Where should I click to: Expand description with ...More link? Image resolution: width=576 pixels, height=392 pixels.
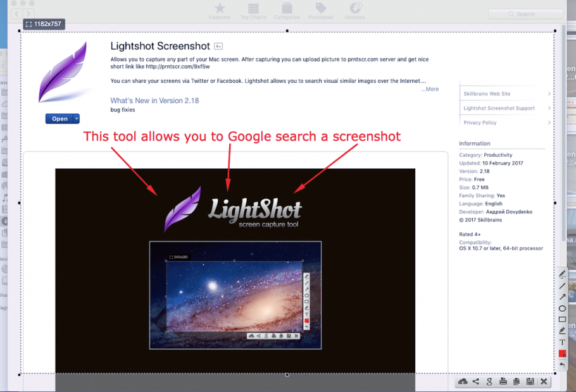pos(430,89)
